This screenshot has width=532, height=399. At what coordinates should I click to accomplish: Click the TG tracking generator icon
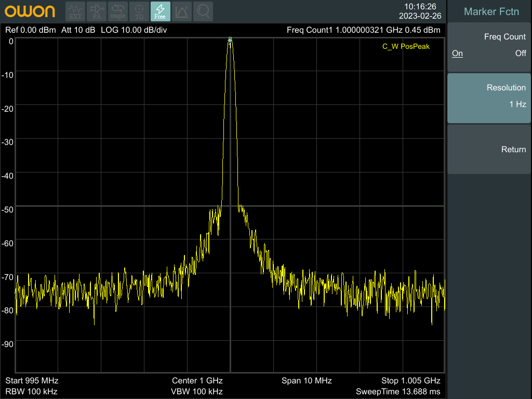139,11
